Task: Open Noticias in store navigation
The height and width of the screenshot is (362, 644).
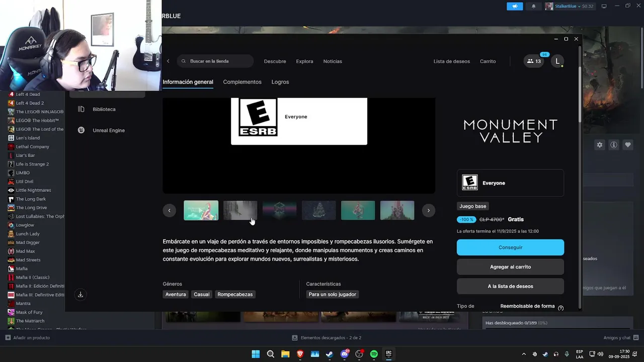Action: (x=333, y=61)
